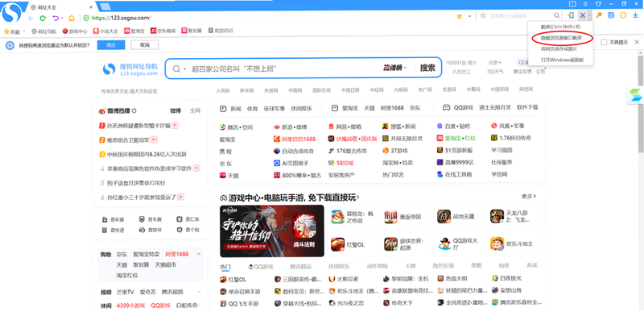Open dropdown arrow beside purple undo icon
This screenshot has width=644, height=312.
pos(62,19)
